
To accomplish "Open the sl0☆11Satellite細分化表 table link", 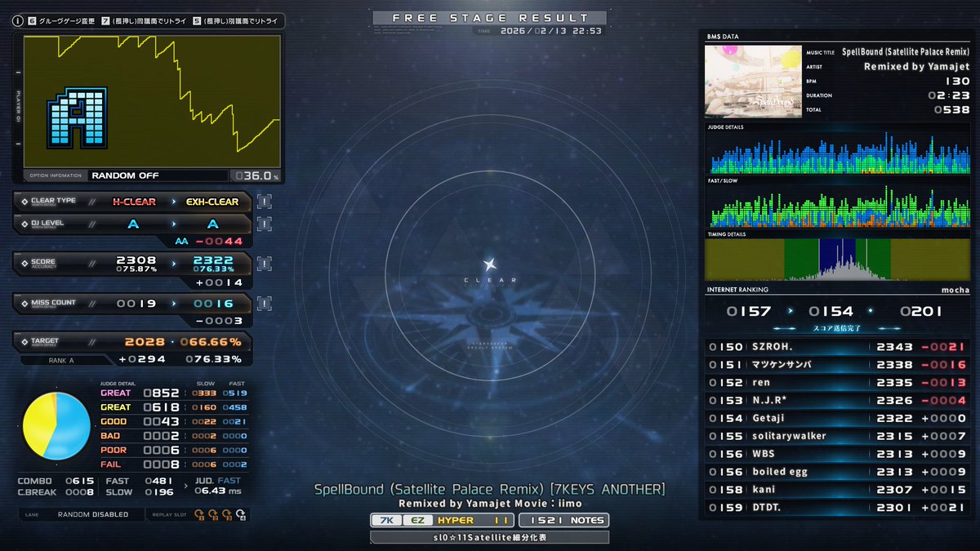I will 489,536.
